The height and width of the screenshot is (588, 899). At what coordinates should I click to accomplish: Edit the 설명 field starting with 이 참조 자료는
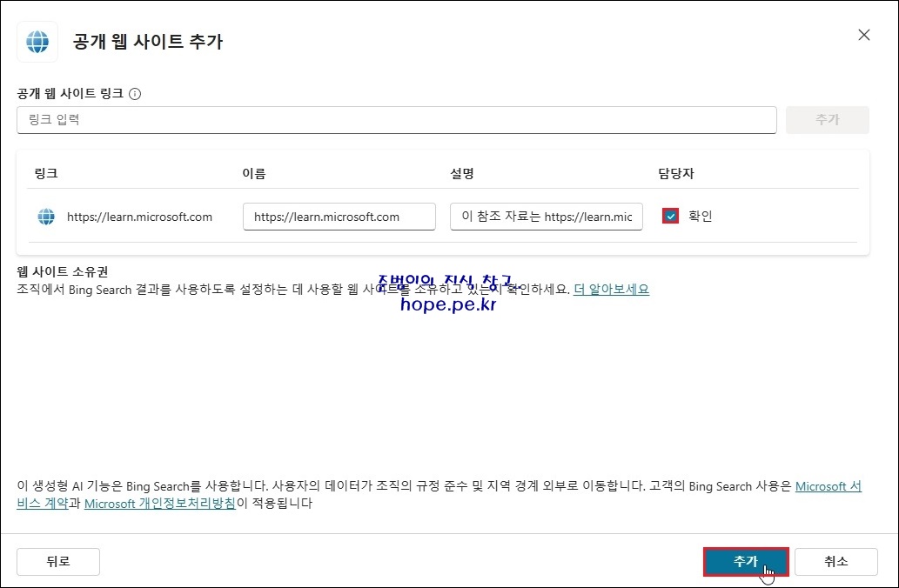click(547, 217)
